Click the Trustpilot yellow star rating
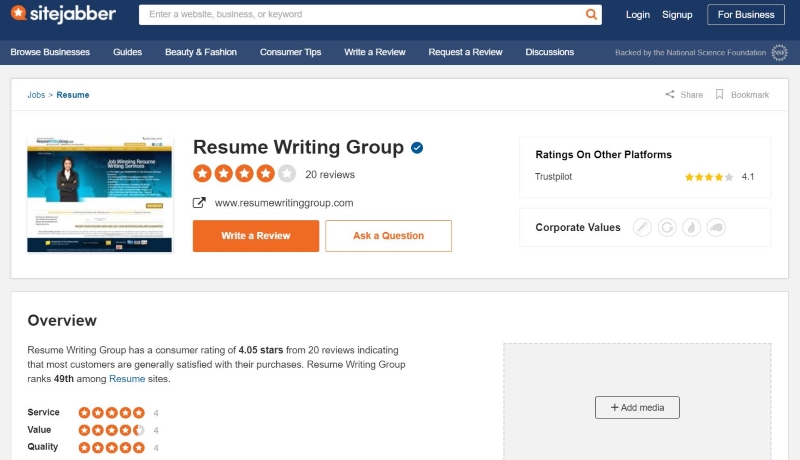This screenshot has width=800, height=460. tap(709, 177)
